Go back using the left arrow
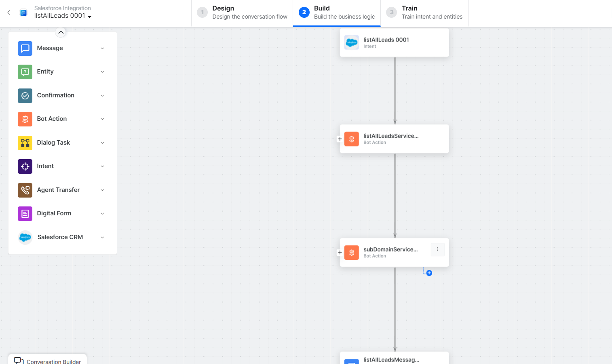The image size is (612, 364). tap(9, 13)
